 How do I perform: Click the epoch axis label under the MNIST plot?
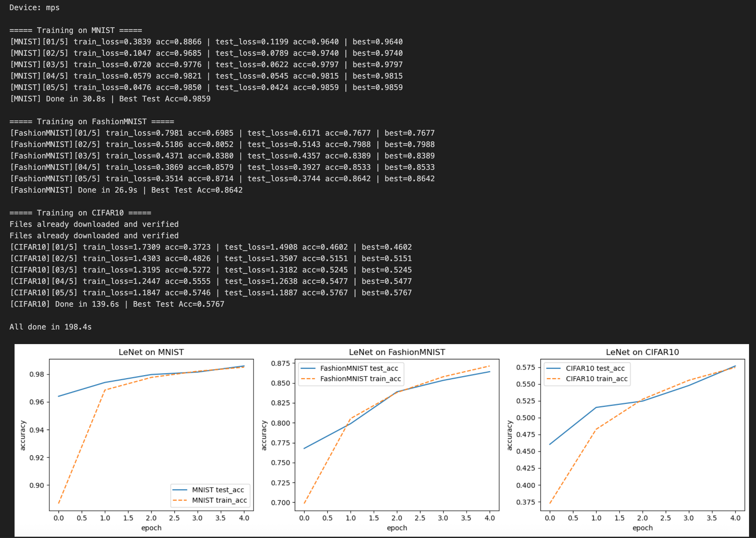[x=151, y=528]
